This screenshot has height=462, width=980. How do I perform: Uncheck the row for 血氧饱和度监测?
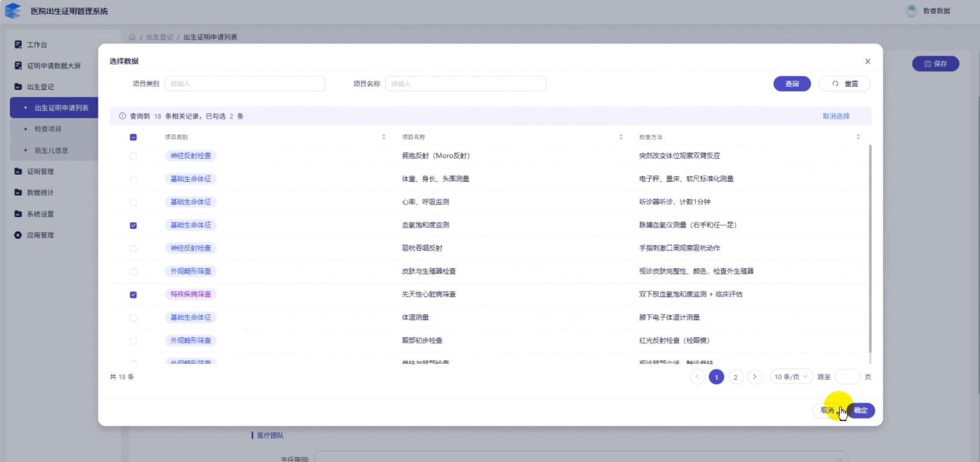133,225
